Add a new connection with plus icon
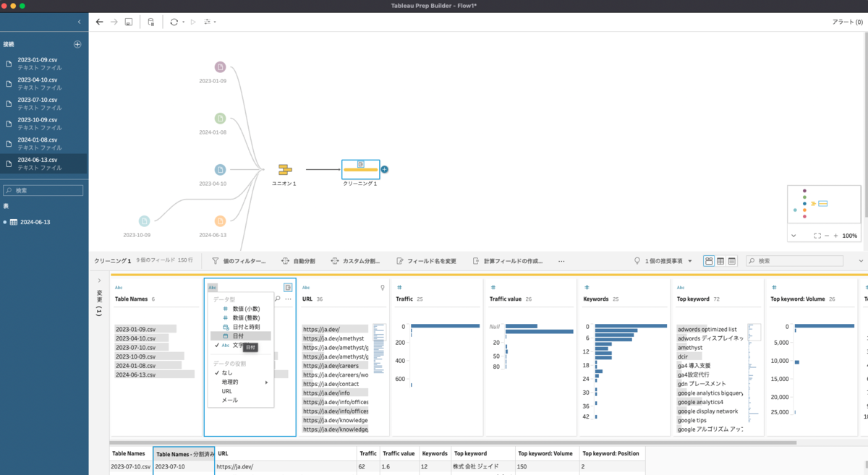Screen dimensions: 868x475 point(77,44)
